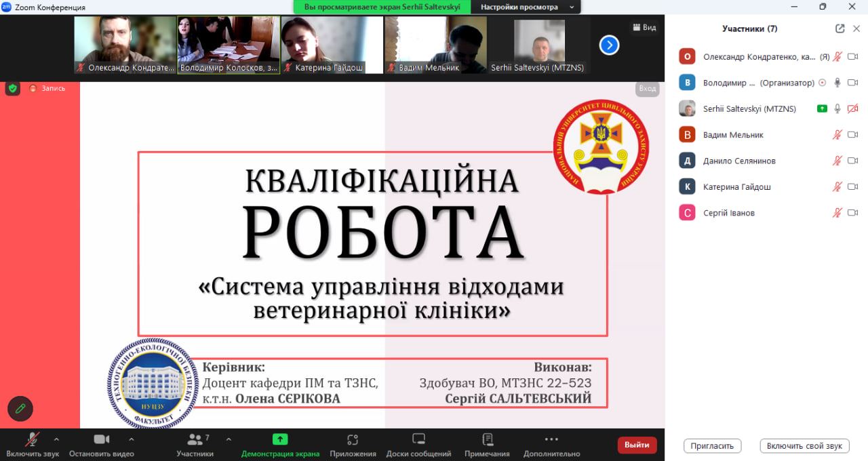Viewport: 868px width, 461px height.
Task: Expand audio options arrow beside microphone
Action: pos(56,439)
